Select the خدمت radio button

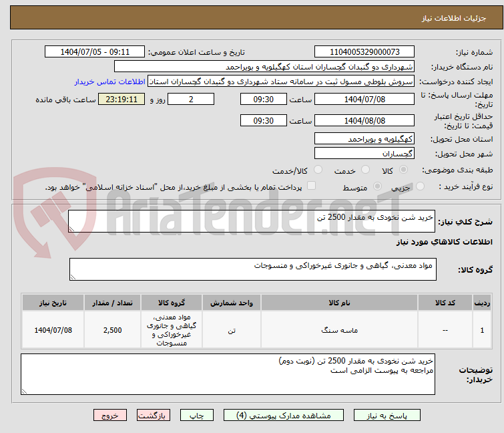[365, 170]
